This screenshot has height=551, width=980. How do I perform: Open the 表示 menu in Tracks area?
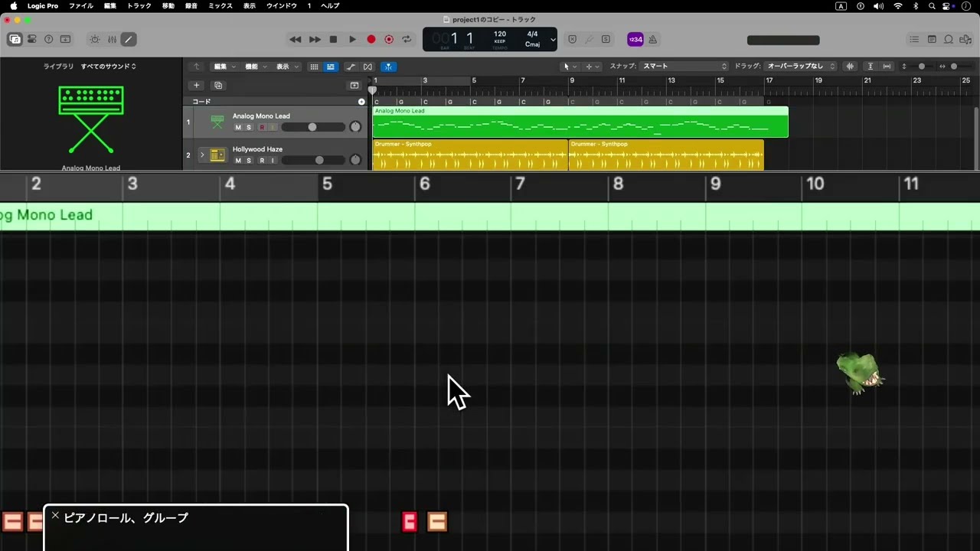[x=287, y=67]
